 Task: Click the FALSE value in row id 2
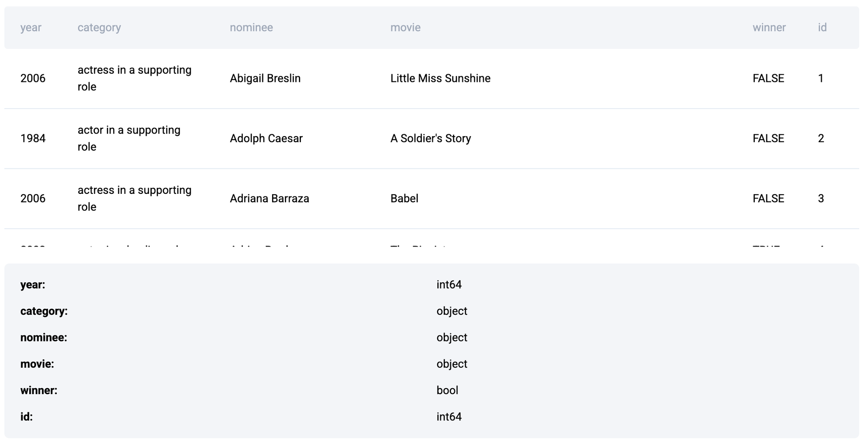pos(768,139)
